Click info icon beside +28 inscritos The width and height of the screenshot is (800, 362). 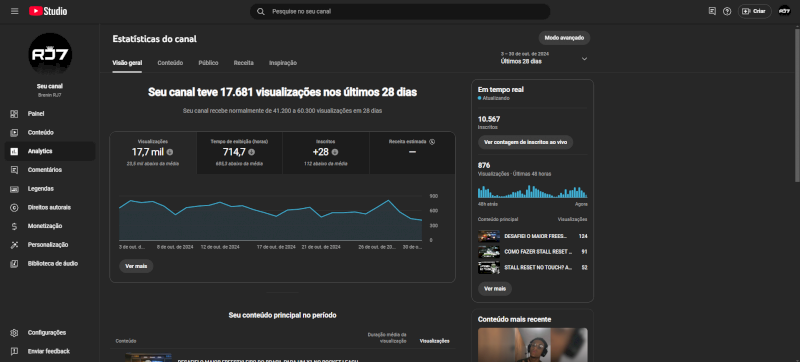[x=335, y=152]
